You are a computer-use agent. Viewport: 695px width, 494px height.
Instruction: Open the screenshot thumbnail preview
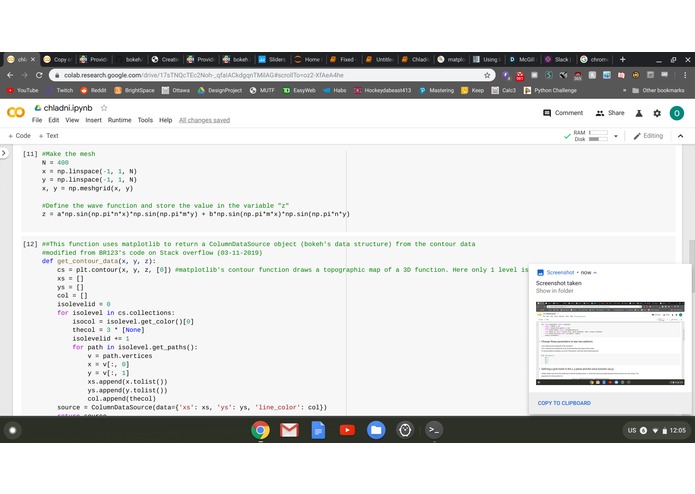pyautogui.click(x=610, y=343)
